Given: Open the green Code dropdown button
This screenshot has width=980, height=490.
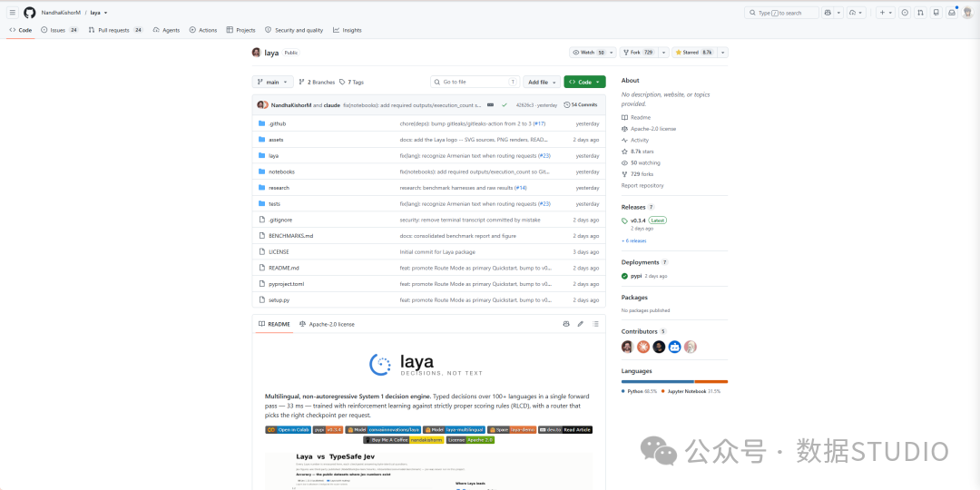Looking at the screenshot, I should (584, 82).
